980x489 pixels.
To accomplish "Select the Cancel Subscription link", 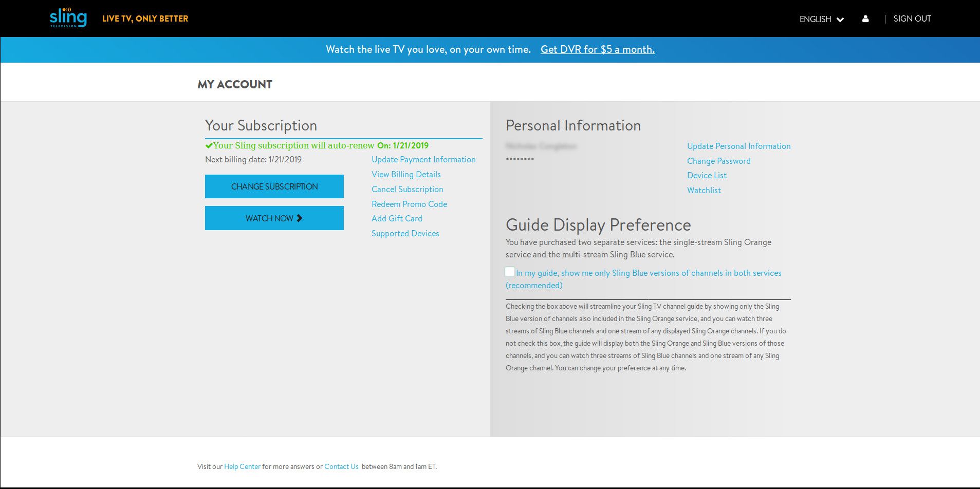I will click(x=407, y=190).
